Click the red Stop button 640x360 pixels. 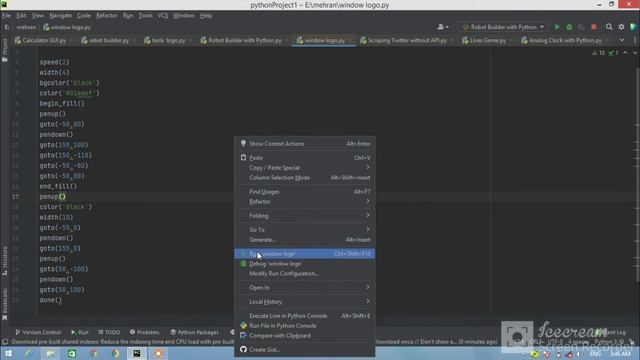point(594,27)
